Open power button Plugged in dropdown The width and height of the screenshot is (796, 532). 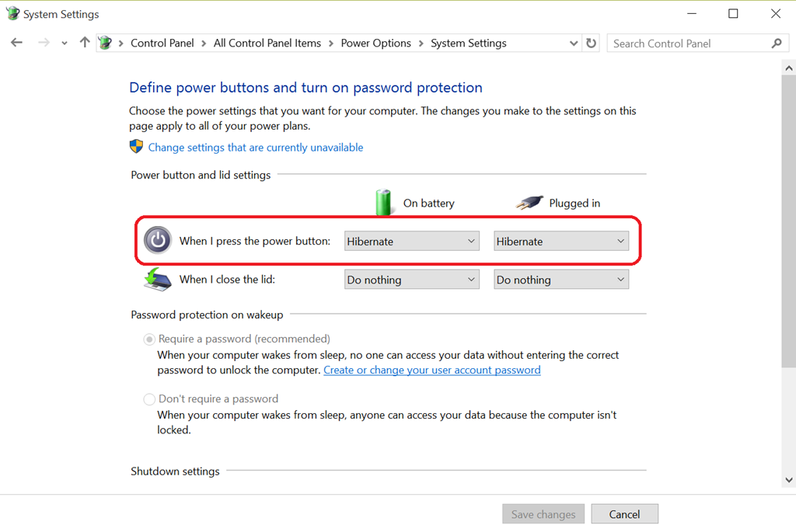pyautogui.click(x=560, y=242)
